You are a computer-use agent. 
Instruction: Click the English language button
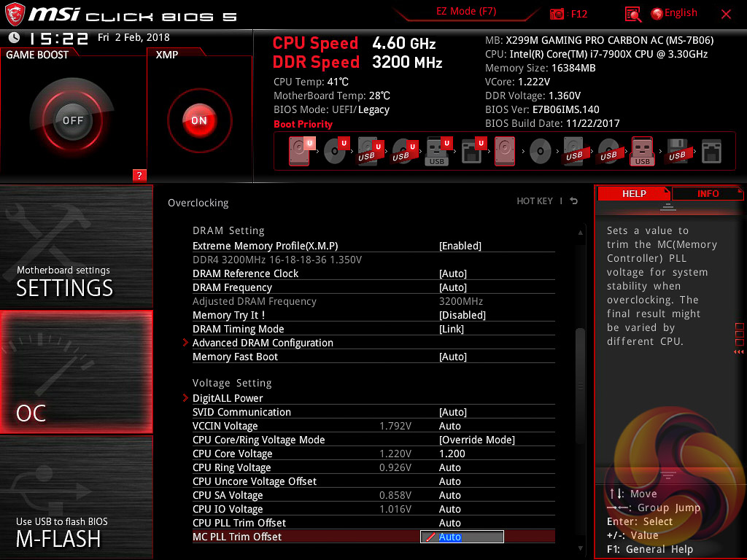click(x=681, y=13)
